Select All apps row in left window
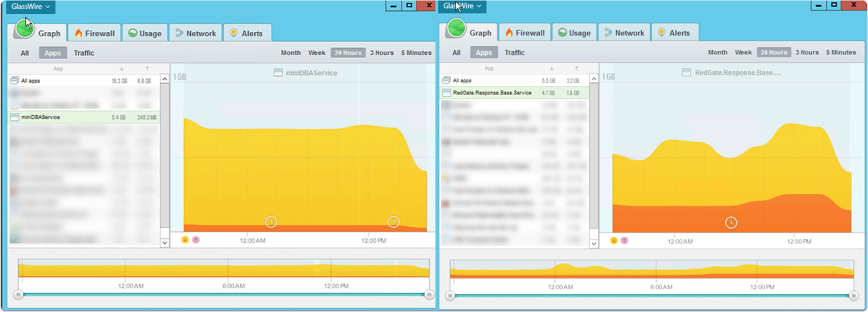The width and height of the screenshot is (868, 312). (84, 81)
